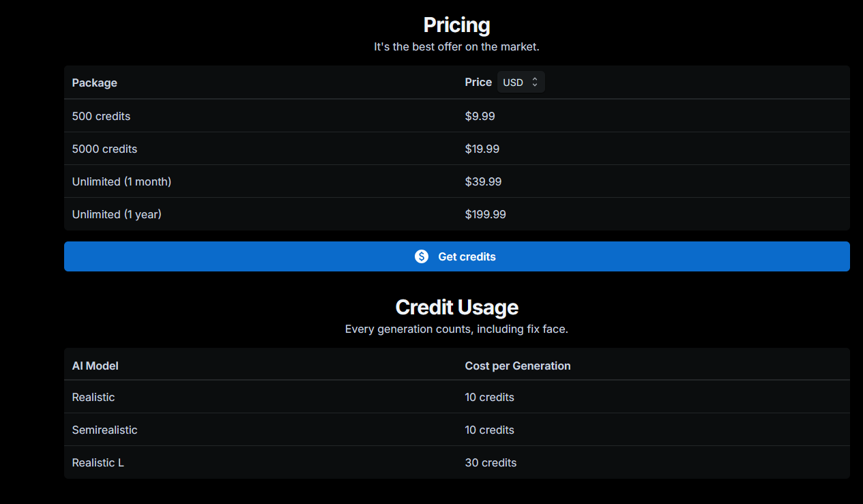Click the $9.99 price cell
This screenshot has height=504, width=863.
click(480, 116)
